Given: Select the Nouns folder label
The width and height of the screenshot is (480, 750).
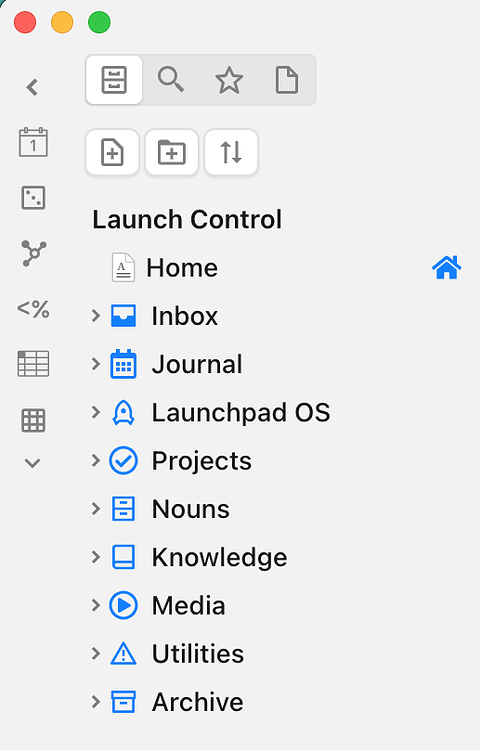Looking at the screenshot, I should click(x=191, y=509).
